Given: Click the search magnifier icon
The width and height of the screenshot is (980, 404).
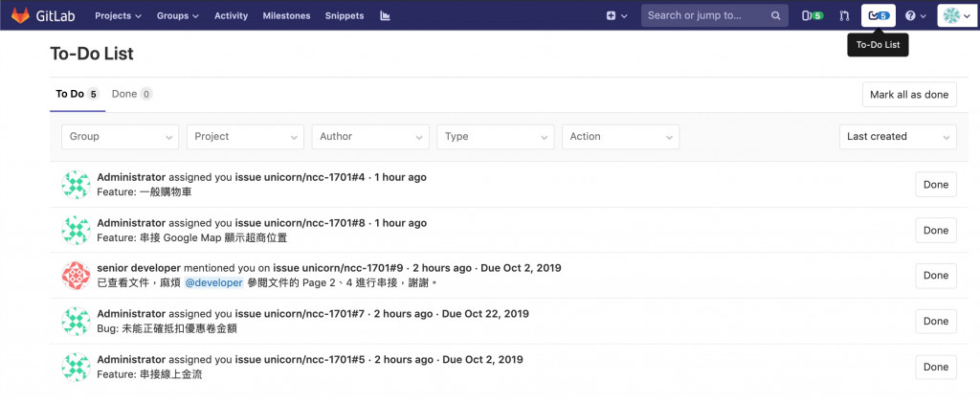Looking at the screenshot, I should [x=775, y=16].
